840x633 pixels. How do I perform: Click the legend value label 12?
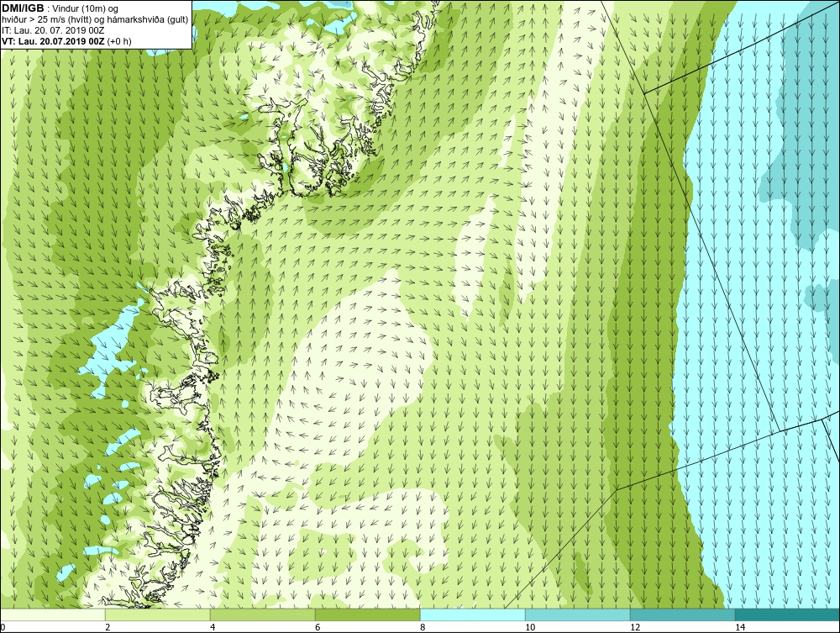(635, 627)
